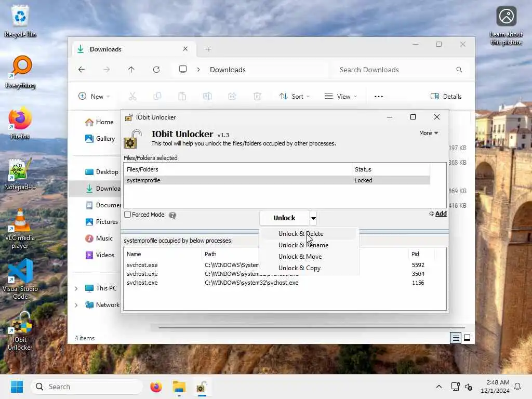532x399 pixels.
Task: Open Recycle Bin desktop icon
Action: (20, 21)
